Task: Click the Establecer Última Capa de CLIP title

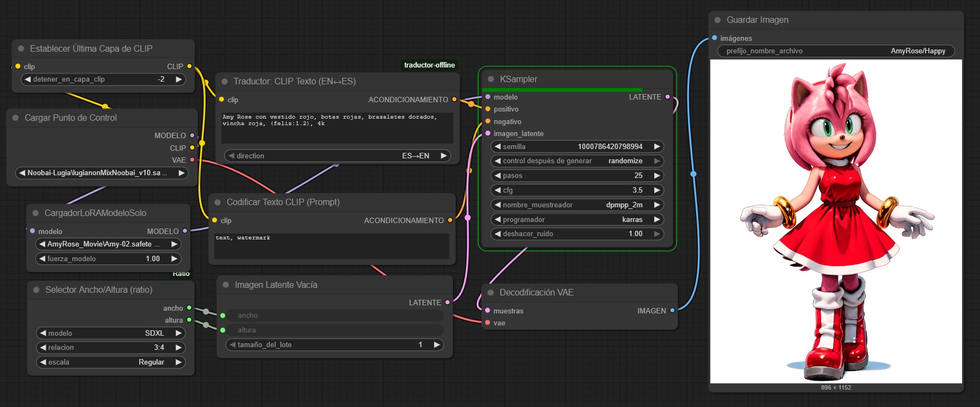Action: 91,48
